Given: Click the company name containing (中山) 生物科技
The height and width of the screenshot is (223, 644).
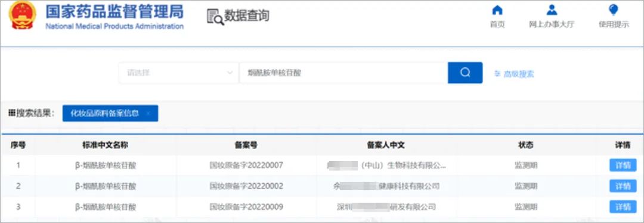Looking at the screenshot, I should tap(386, 166).
